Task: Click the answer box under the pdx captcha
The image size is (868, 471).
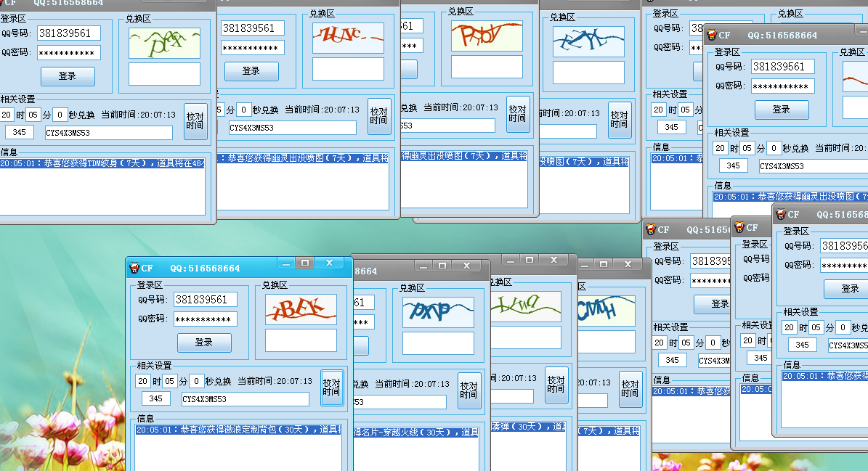Action: click(164, 74)
